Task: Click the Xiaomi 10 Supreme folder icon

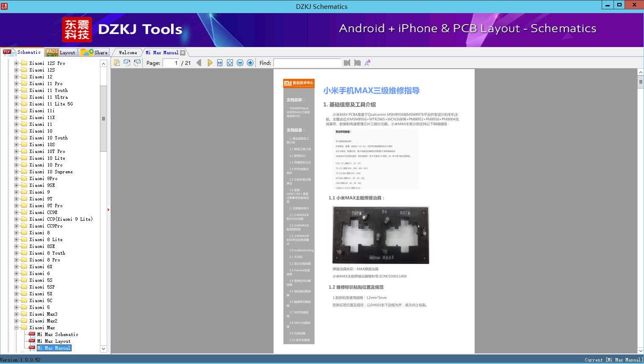Action: coord(24,172)
